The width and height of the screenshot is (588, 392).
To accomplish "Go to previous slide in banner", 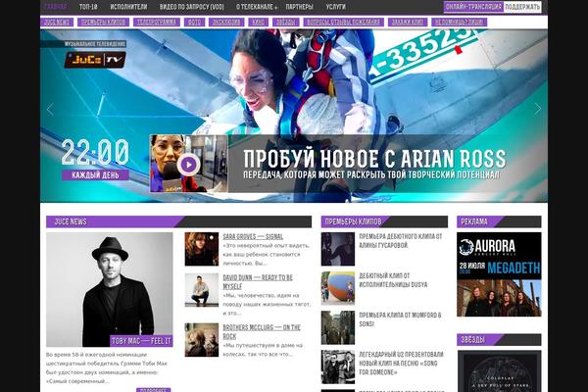I will [50, 109].
